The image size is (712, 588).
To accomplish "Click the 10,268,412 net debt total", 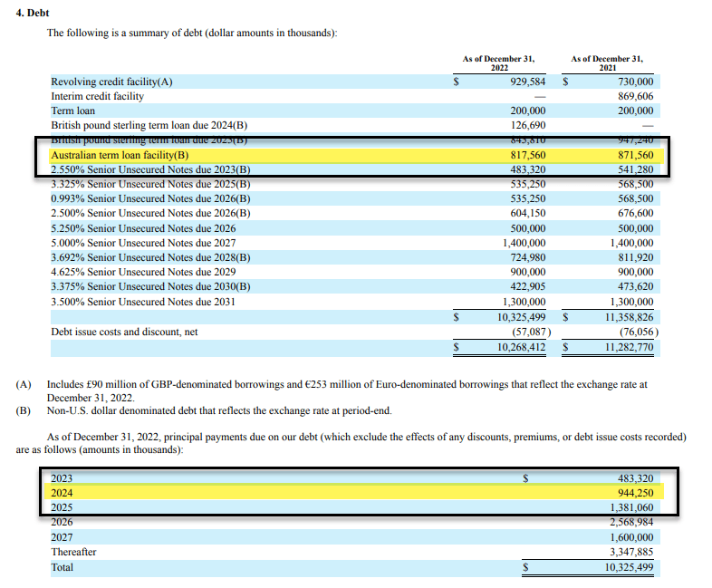I will (x=521, y=347).
